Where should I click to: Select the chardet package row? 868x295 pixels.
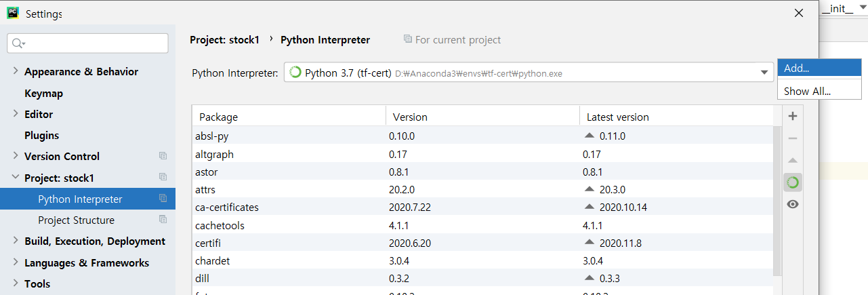[482, 260]
